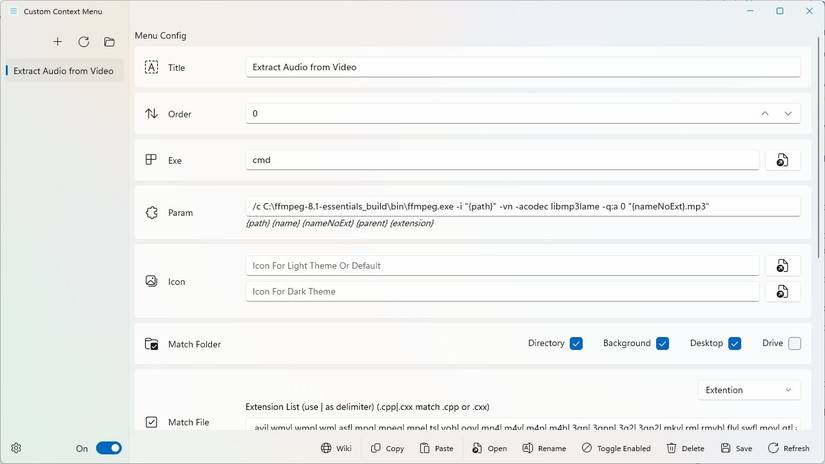
Task: Click the Order row sort arrows icon
Action: click(152, 114)
